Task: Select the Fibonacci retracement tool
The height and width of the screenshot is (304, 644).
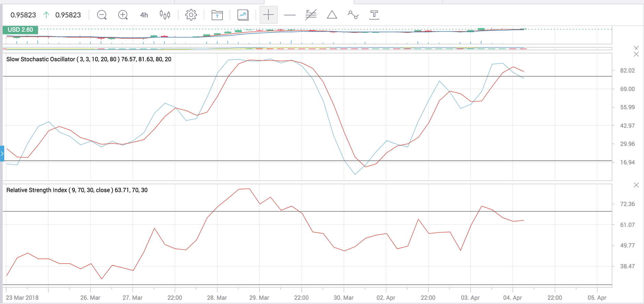Action: tap(311, 15)
